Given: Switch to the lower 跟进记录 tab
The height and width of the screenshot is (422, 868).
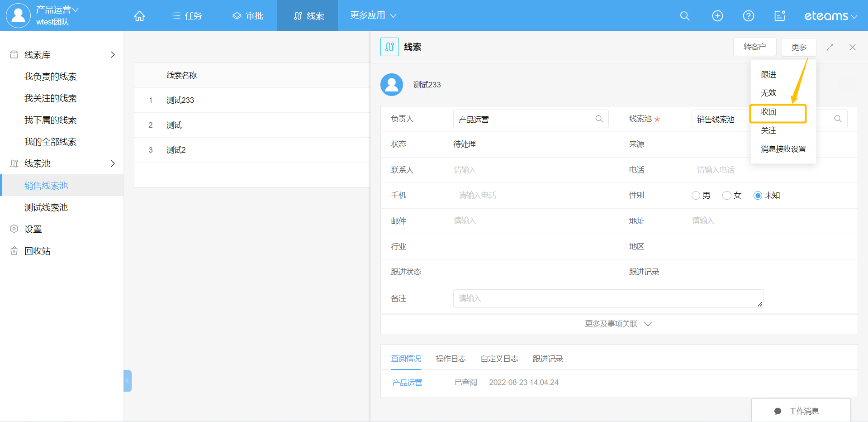Looking at the screenshot, I should tap(548, 359).
